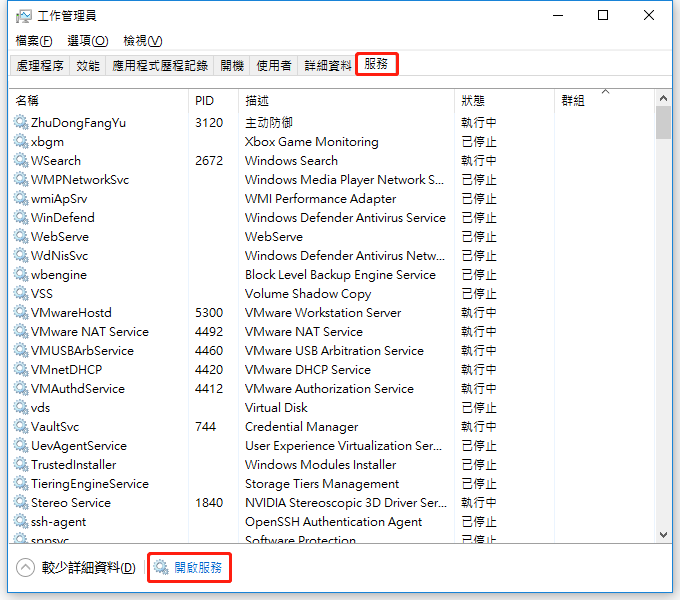Select the Windows Search description
Viewport: 680px width, 600px height.
(291, 160)
